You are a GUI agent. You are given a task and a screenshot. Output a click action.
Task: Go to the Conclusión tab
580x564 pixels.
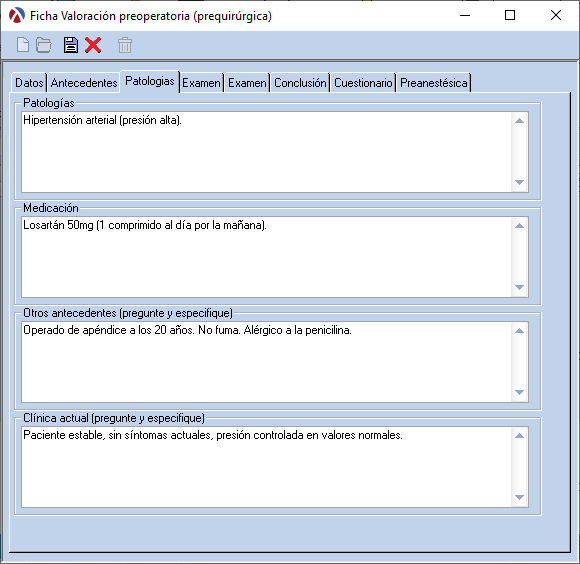[x=300, y=82]
